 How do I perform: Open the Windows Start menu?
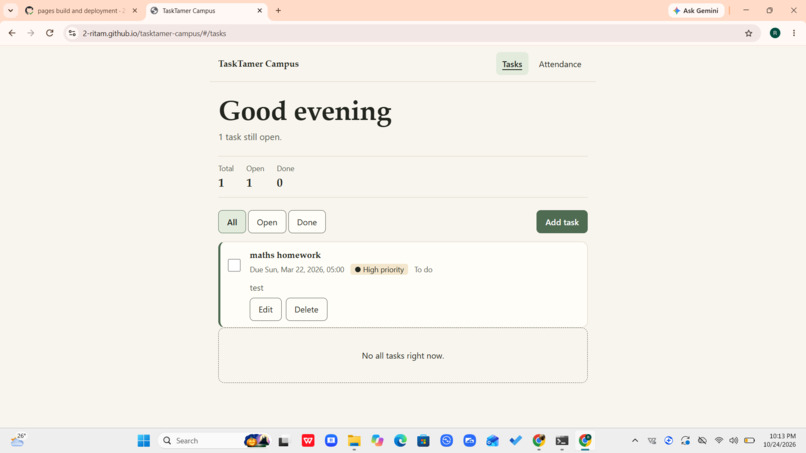coord(144,441)
